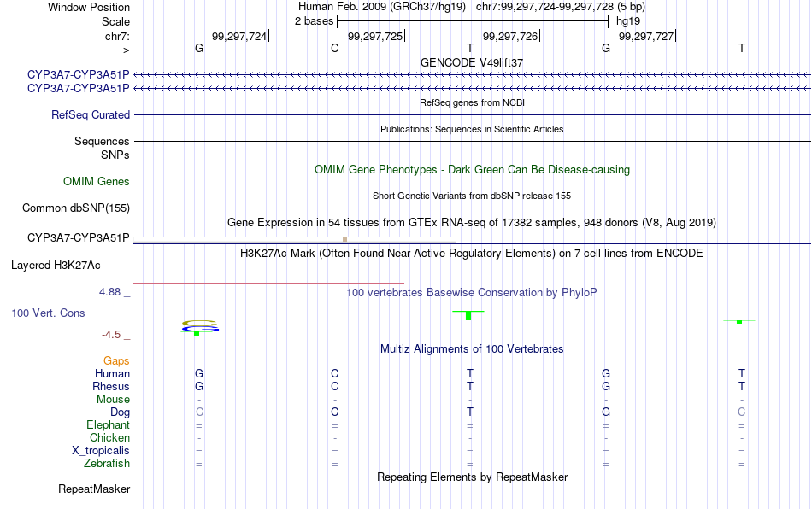812x509 pixels.
Task: Click the RepeatMasker track label
Action: pyautogui.click(x=94, y=489)
